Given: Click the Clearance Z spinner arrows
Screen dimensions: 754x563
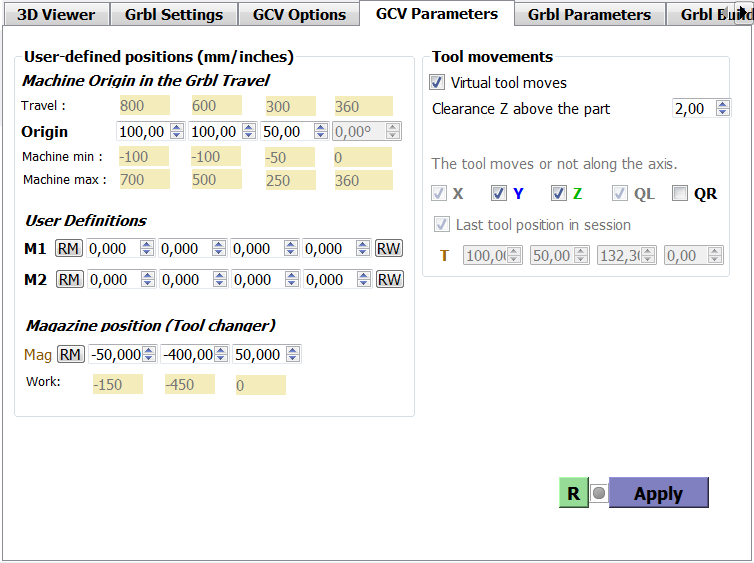Looking at the screenshot, I should pyautogui.click(x=722, y=108).
